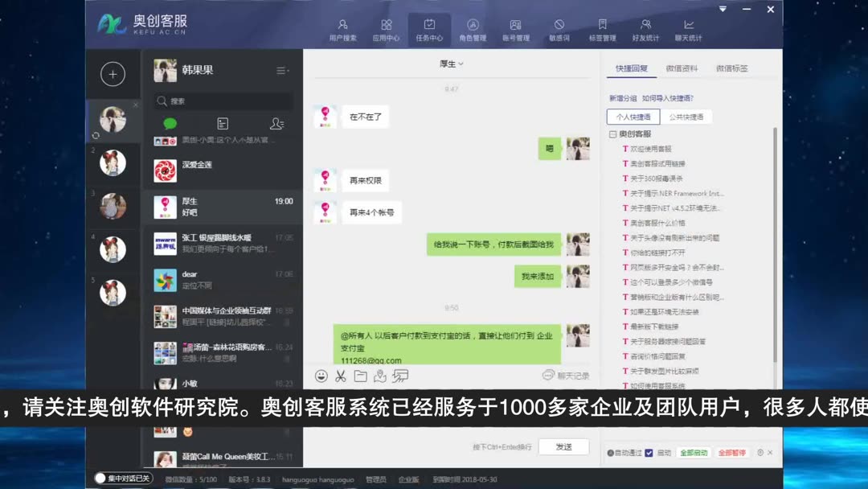Viewport: 868px width, 489px height.
Task: Click the 角色管理 role management icon
Action: (x=472, y=27)
